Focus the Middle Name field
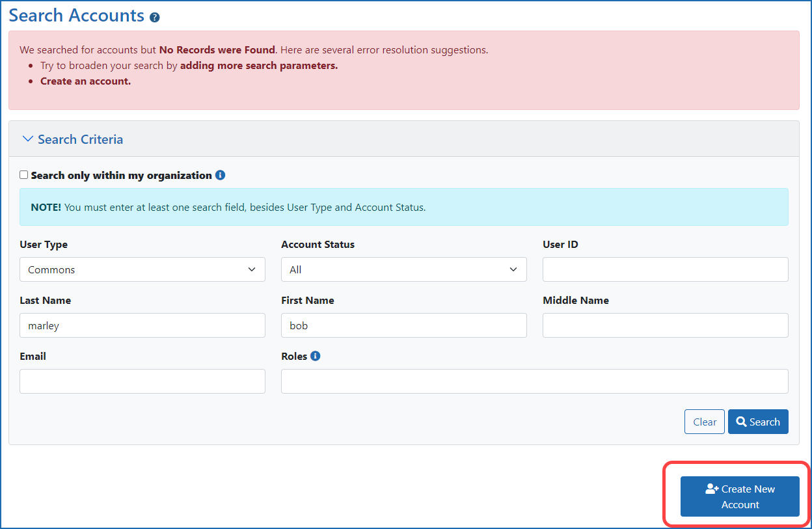This screenshot has height=529, width=812. 666,325
